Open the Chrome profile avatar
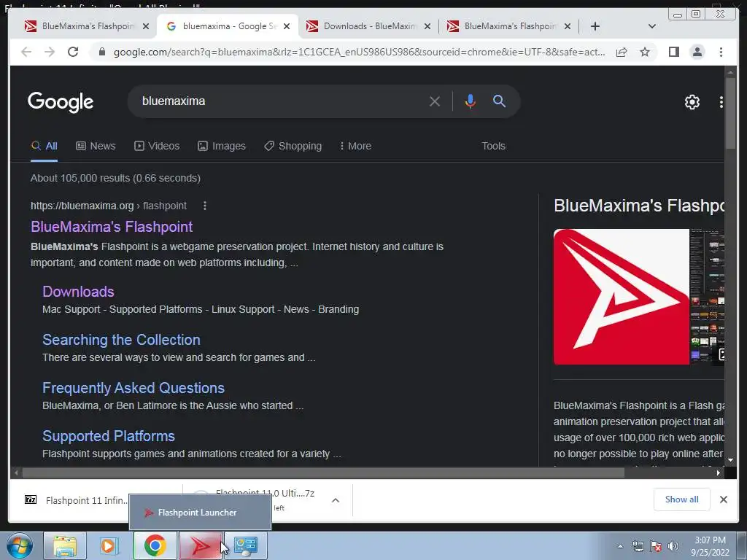The width and height of the screenshot is (747, 560). click(697, 52)
